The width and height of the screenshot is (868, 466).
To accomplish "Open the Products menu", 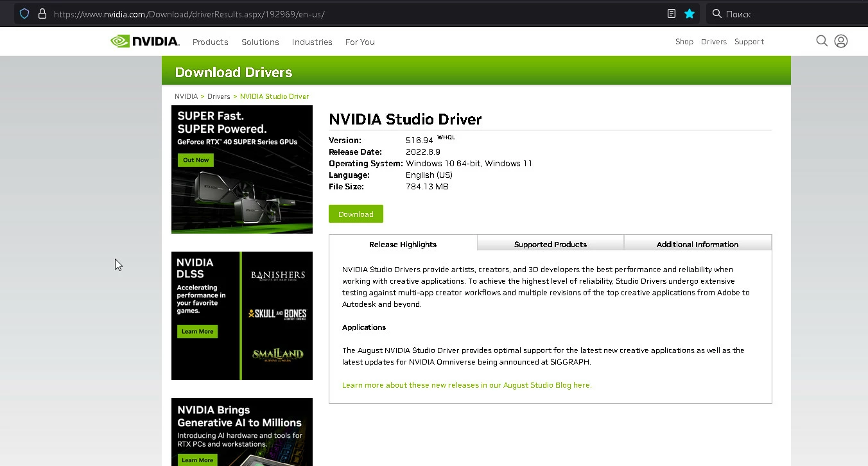I will [x=211, y=42].
